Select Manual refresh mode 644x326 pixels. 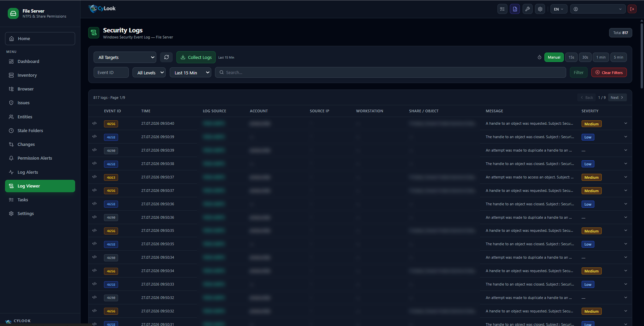(554, 57)
